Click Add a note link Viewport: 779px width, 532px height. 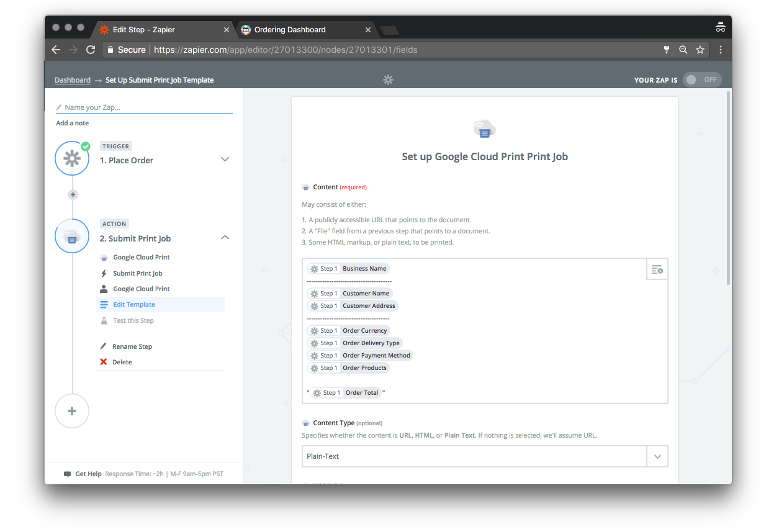[73, 123]
